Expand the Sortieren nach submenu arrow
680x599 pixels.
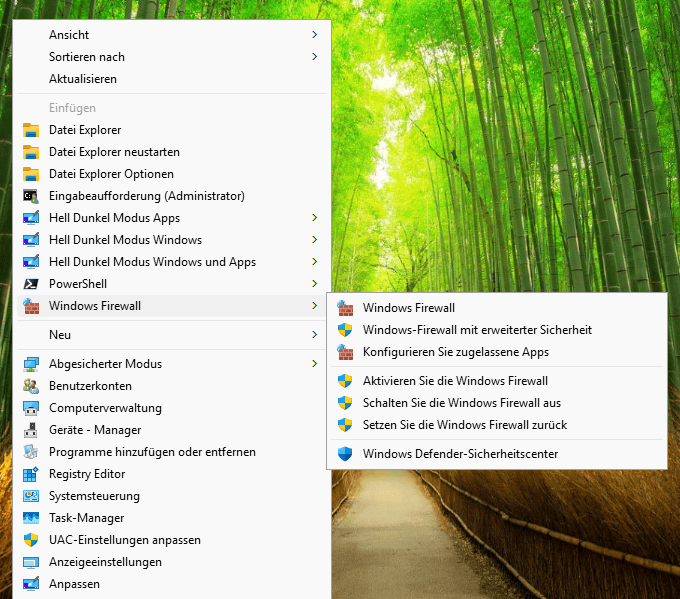coord(315,57)
